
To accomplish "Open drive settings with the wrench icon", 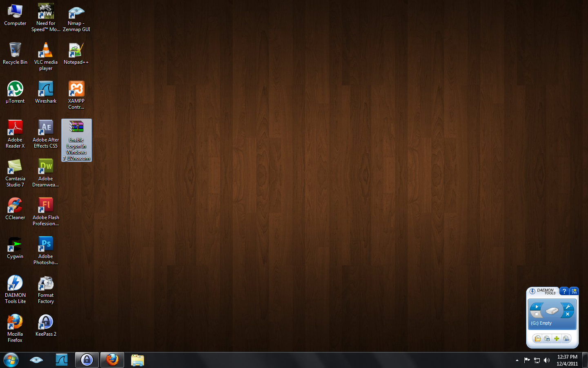I will coord(568,306).
